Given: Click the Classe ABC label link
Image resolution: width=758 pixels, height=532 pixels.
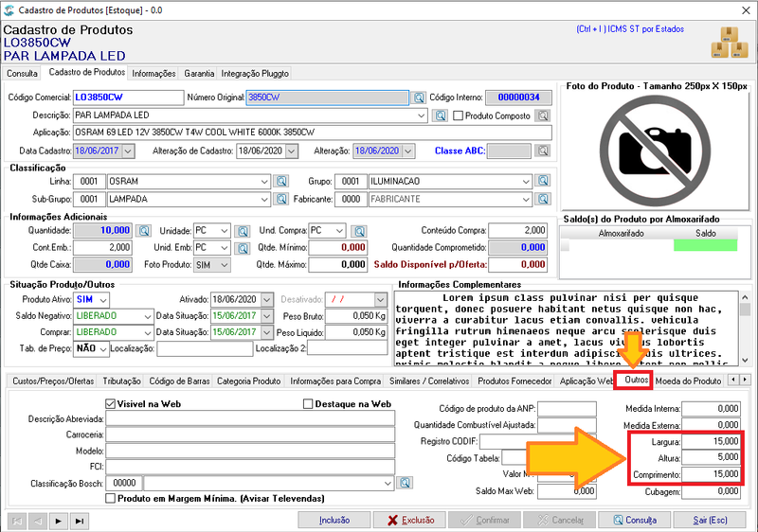Looking at the screenshot, I should point(460,151).
